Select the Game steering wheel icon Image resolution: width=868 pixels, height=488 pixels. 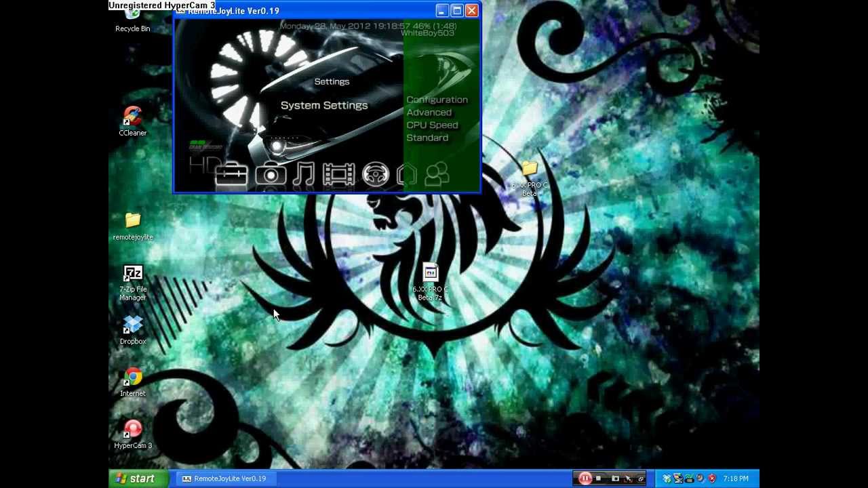[375, 175]
